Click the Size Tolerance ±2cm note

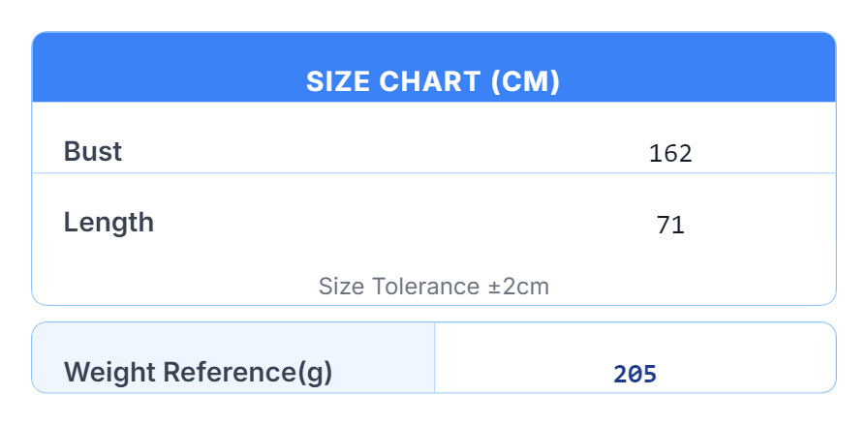tap(434, 287)
